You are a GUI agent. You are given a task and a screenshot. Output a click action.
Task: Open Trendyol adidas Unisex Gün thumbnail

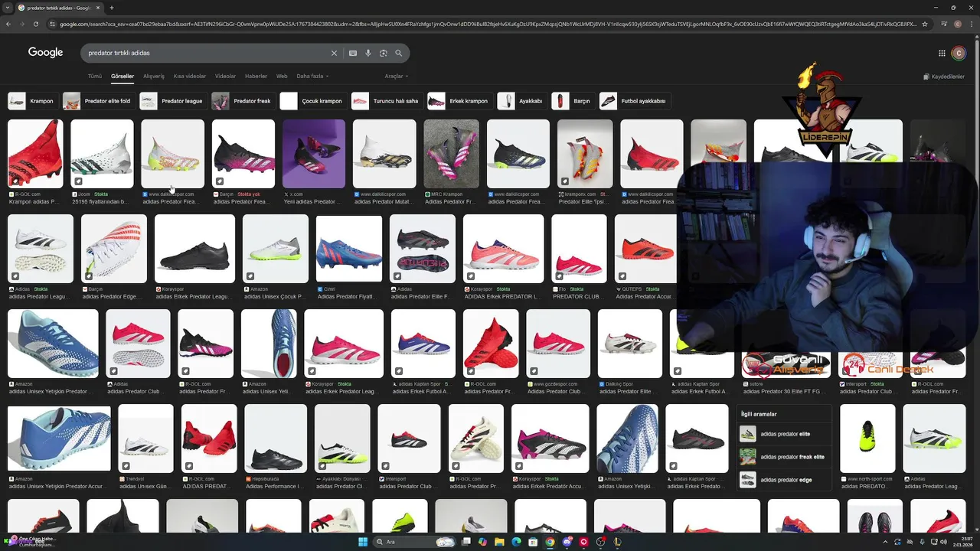[145, 438]
